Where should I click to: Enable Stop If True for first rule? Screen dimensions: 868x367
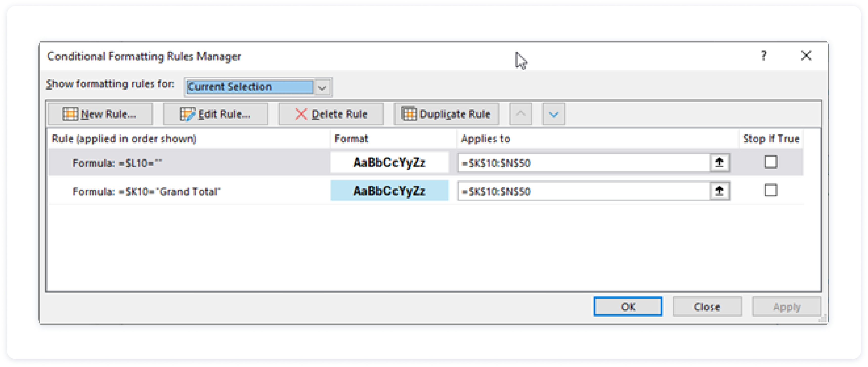point(771,162)
